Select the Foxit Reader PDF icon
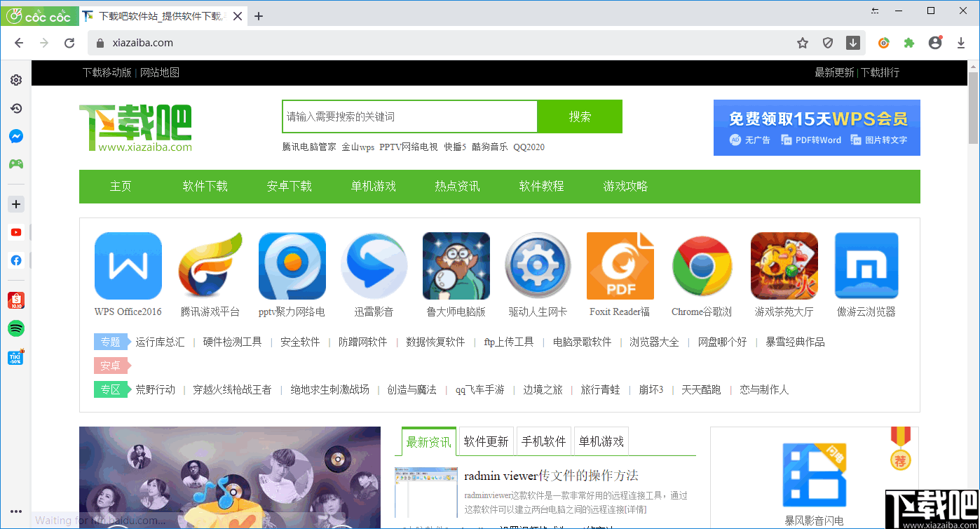 click(620, 265)
